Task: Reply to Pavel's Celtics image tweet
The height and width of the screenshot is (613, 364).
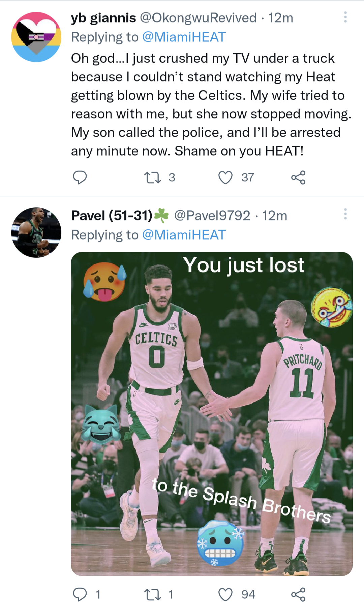Action: pyautogui.click(x=80, y=594)
